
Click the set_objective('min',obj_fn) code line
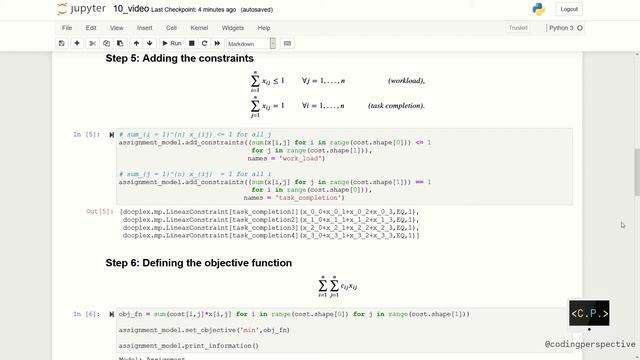204,330
